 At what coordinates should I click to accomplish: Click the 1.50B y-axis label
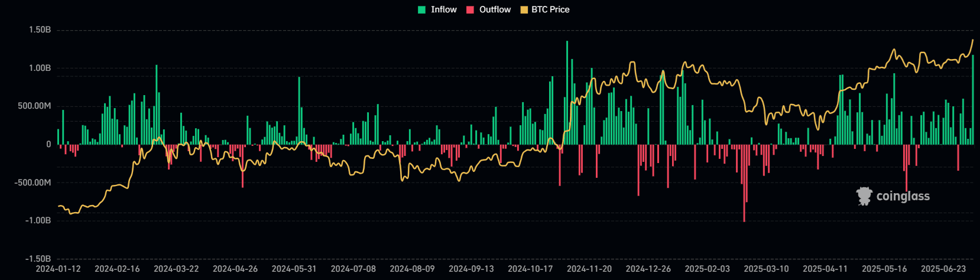click(40, 30)
